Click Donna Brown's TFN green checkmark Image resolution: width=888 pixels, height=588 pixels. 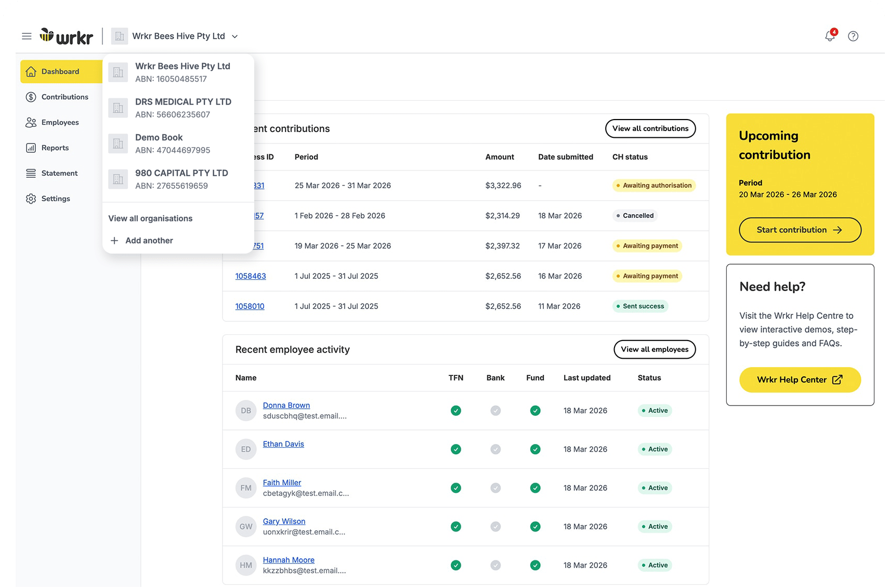456,411
